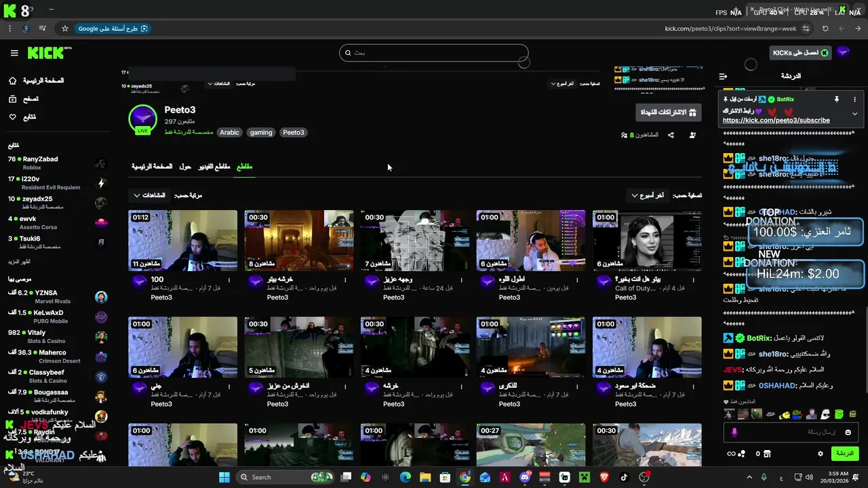Unpin the BotRix pinned message
This screenshot has width=868, height=488.
pyautogui.click(x=837, y=99)
